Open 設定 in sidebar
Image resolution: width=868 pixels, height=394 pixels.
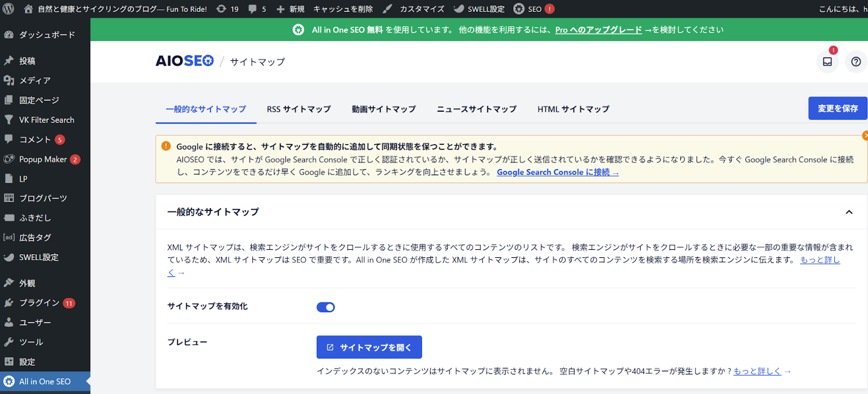pyautogui.click(x=45, y=362)
